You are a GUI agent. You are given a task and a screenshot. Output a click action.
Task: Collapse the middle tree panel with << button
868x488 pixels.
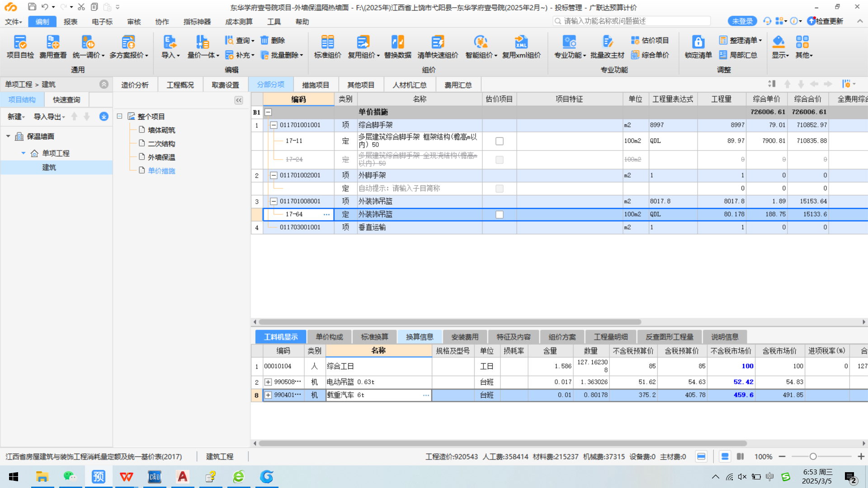tap(239, 100)
